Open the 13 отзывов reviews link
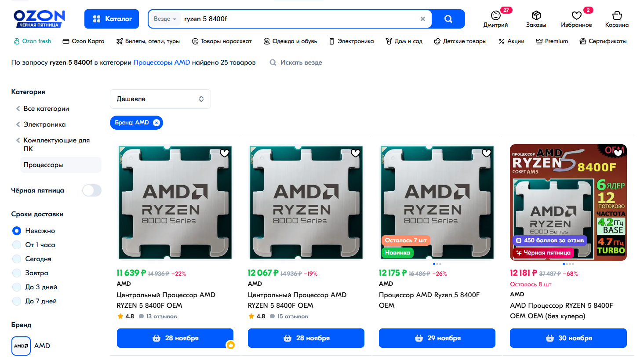This screenshot has width=644, height=357. 158,316
